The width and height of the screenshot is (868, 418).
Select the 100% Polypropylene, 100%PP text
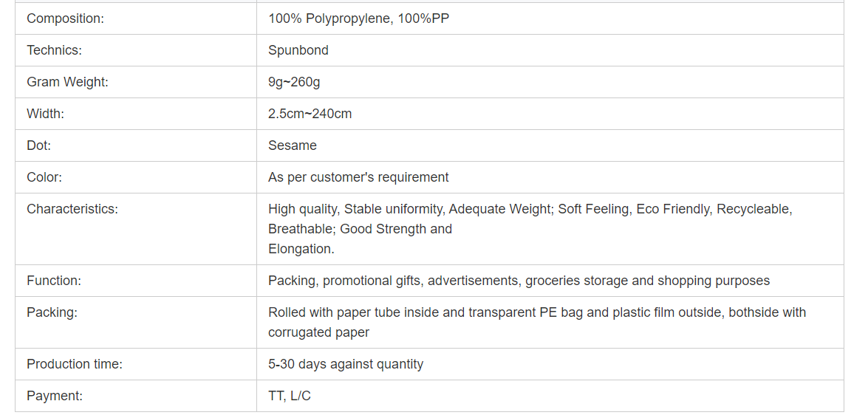point(359,18)
